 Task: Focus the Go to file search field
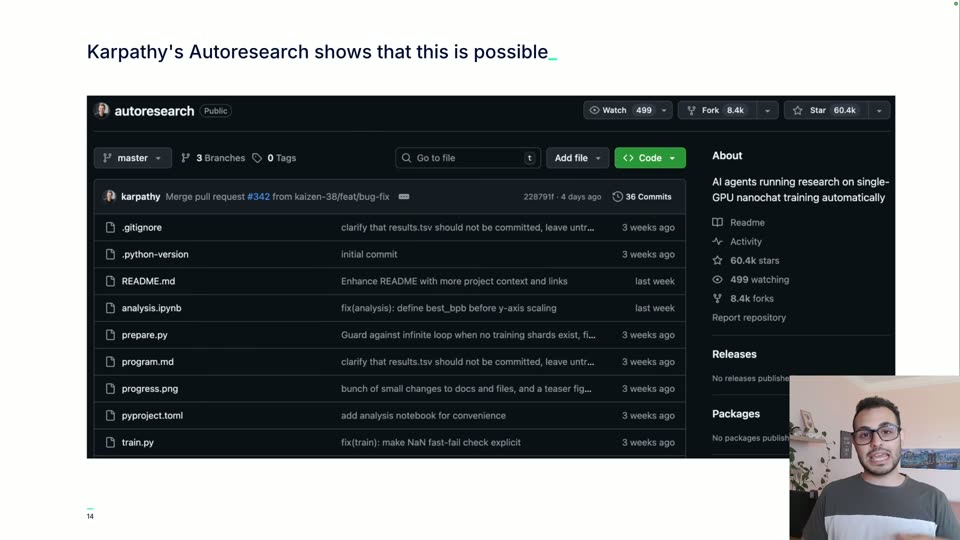click(468, 158)
